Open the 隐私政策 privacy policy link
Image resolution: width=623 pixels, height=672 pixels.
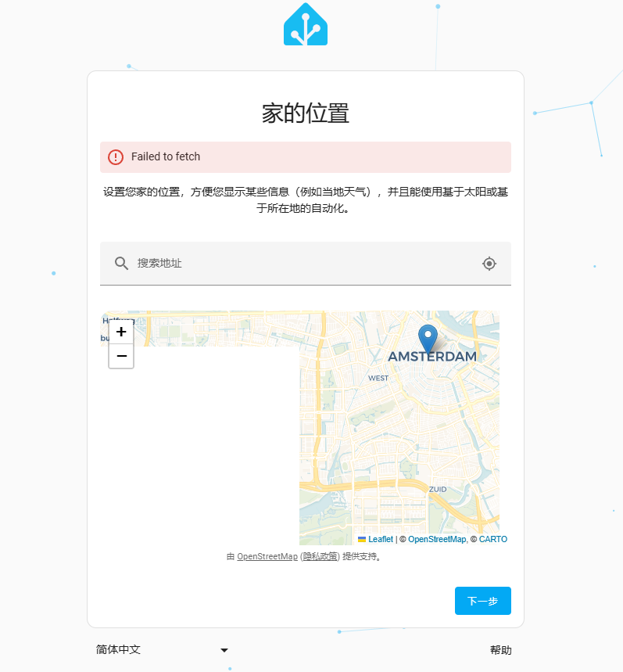point(320,557)
